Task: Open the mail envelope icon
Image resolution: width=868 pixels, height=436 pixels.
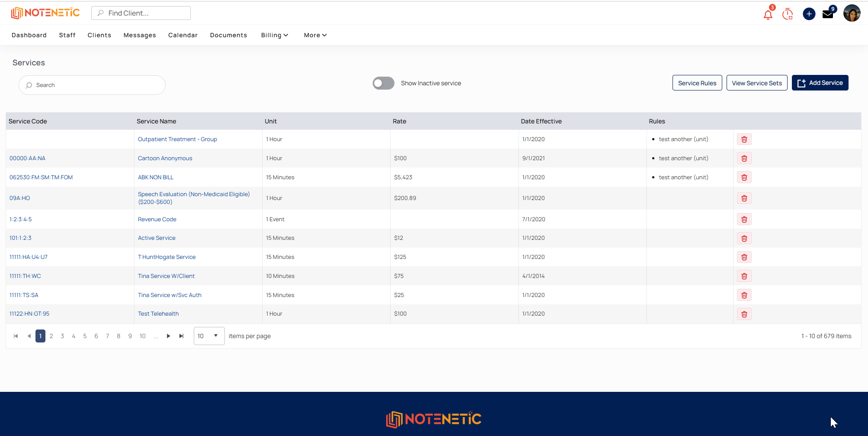Action: [828, 14]
